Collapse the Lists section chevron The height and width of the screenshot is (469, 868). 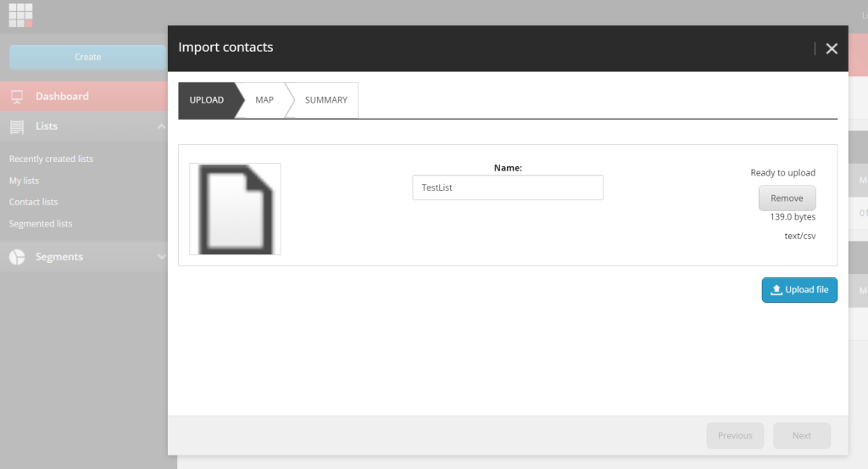pyautogui.click(x=161, y=126)
